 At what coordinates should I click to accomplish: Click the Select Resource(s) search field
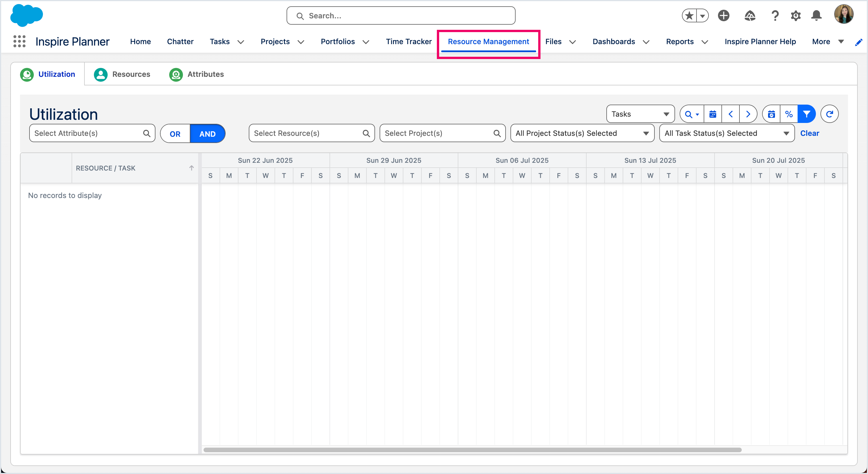tap(312, 133)
